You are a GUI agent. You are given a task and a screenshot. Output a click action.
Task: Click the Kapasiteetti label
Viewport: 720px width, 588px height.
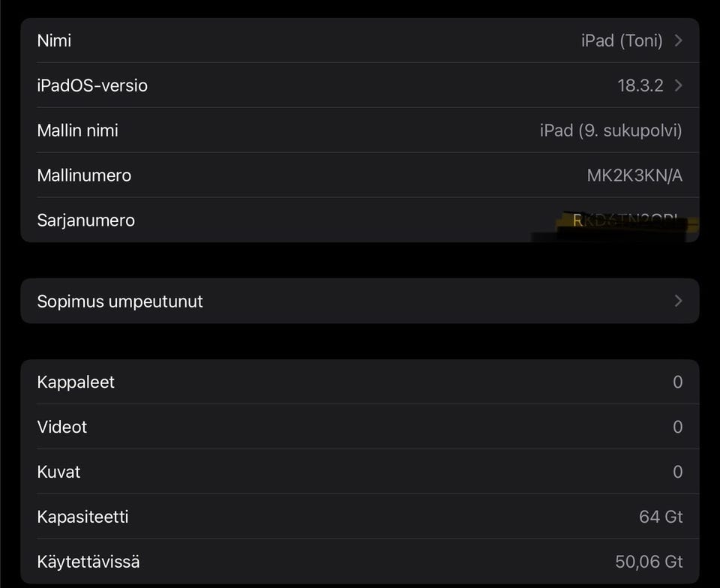[82, 517]
